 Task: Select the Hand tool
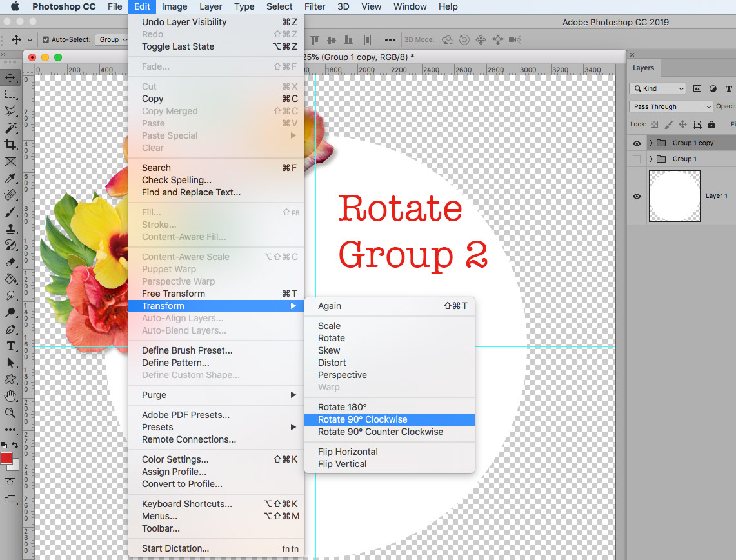pyautogui.click(x=10, y=396)
